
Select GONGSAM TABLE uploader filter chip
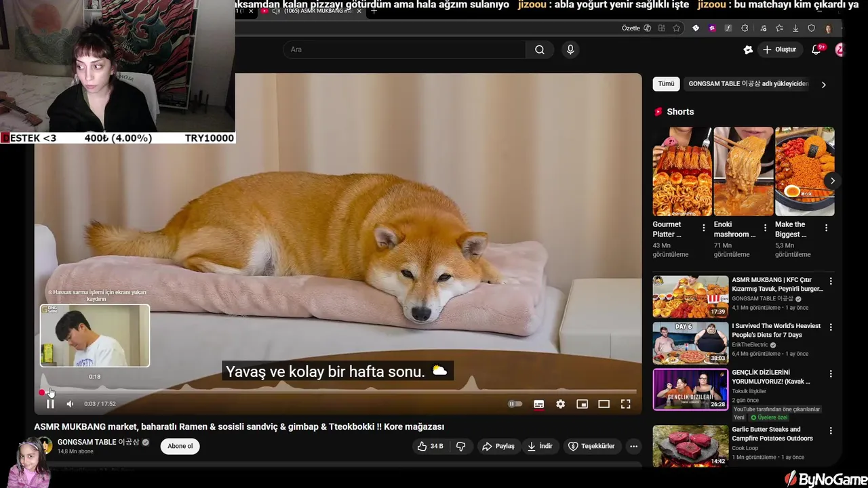(x=749, y=84)
